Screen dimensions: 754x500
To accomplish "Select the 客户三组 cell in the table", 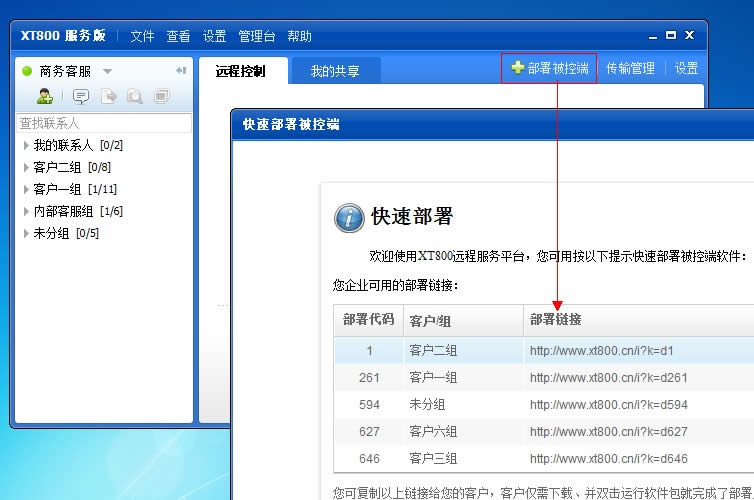I will 464,458.
